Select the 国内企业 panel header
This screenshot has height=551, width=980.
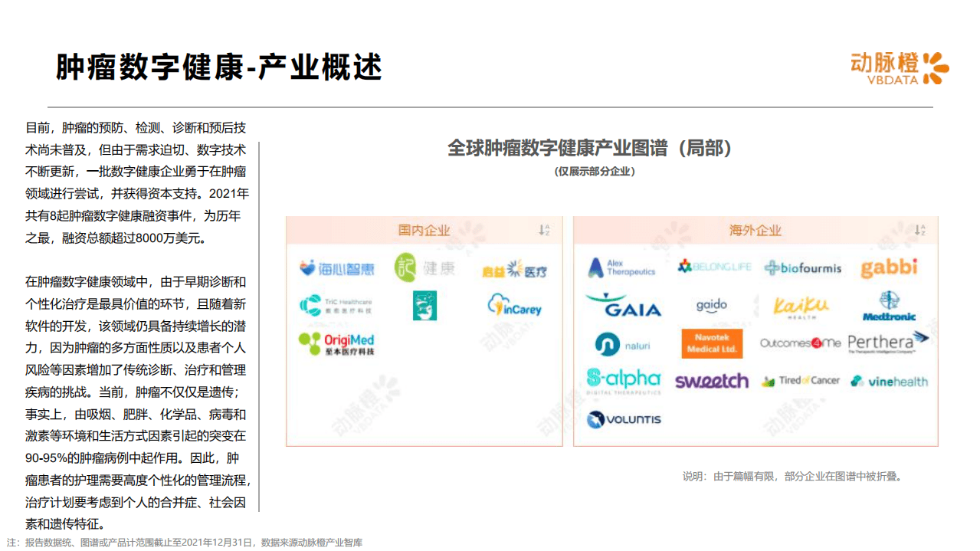point(424,230)
